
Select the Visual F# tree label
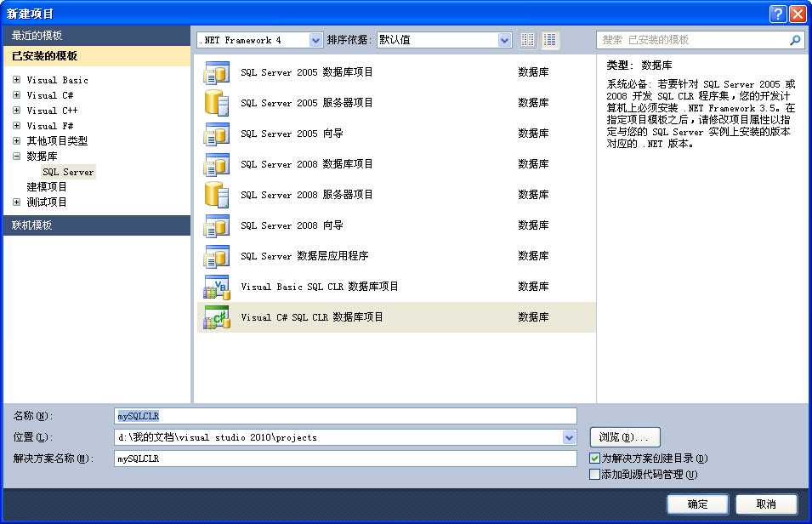pos(49,126)
